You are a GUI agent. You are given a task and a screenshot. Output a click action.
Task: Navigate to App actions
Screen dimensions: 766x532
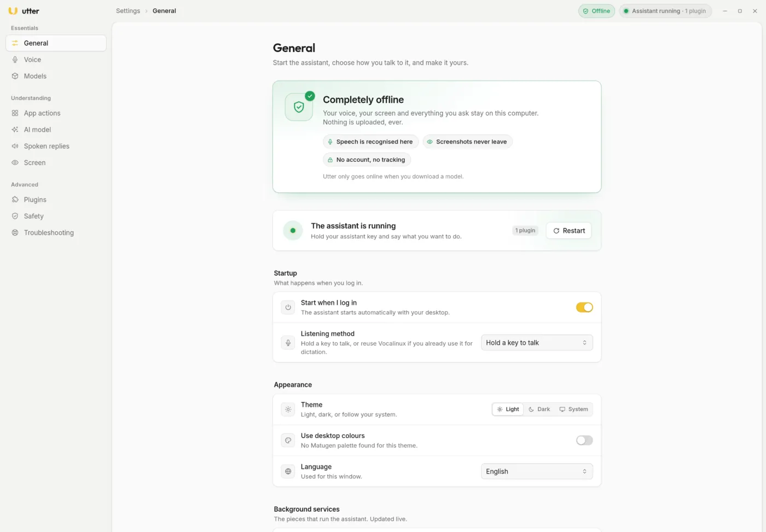tap(56, 113)
